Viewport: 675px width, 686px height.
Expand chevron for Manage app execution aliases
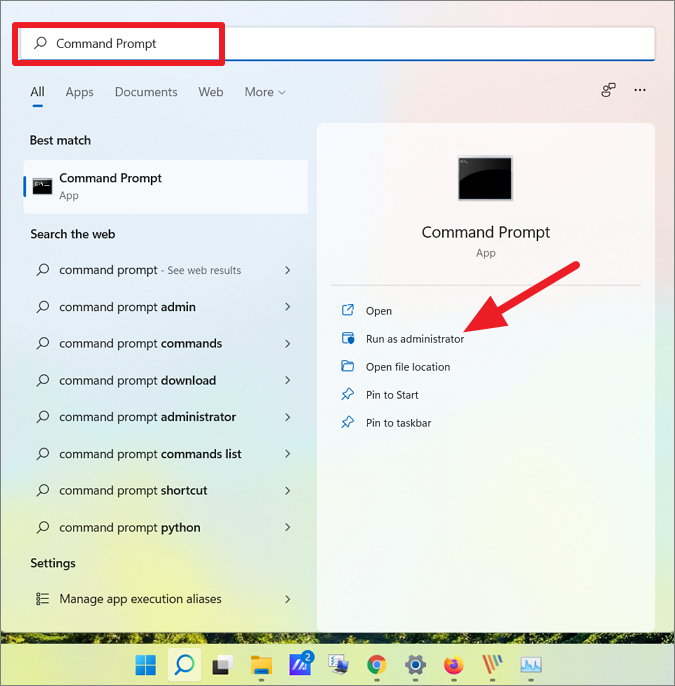click(x=288, y=599)
